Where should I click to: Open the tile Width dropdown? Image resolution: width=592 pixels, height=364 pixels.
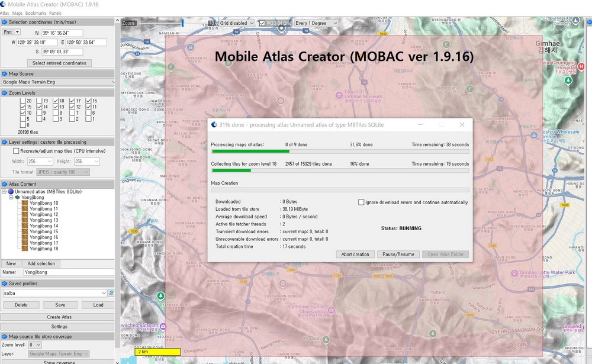pyautogui.click(x=40, y=161)
